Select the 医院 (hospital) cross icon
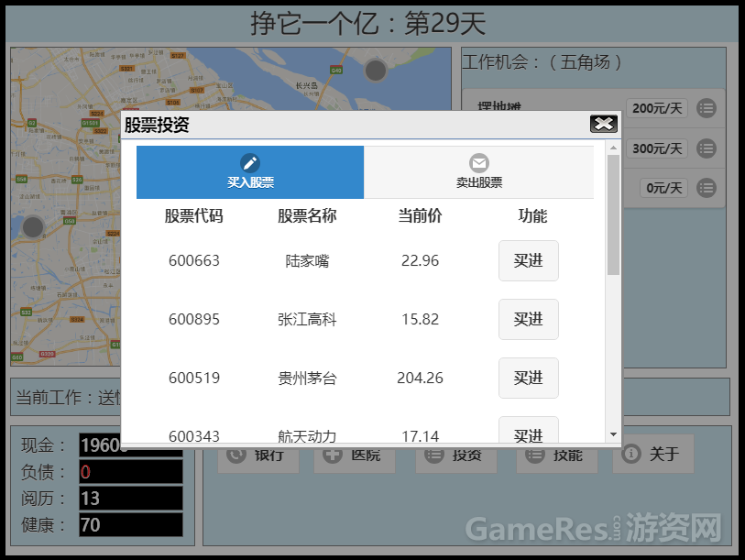745x560 pixels. (333, 455)
